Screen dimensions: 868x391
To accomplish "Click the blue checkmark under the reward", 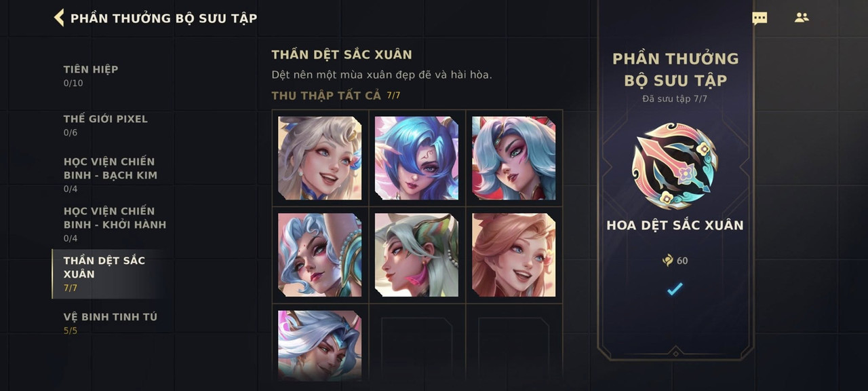I will point(675,289).
